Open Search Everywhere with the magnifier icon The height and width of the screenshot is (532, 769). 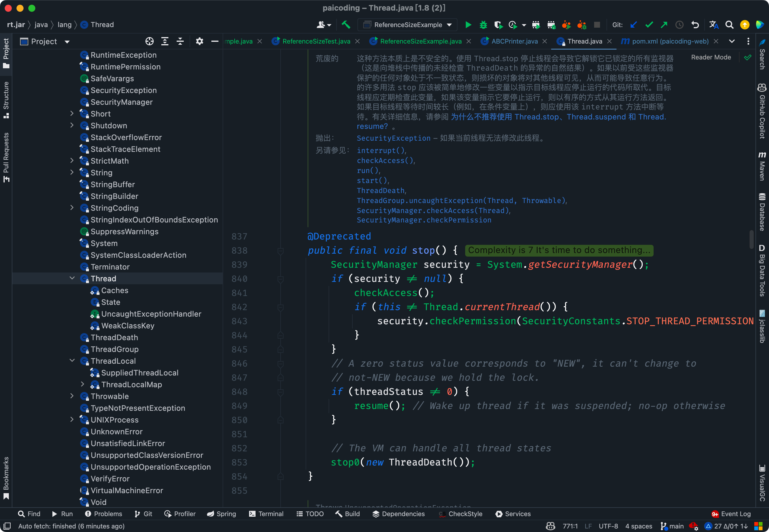tap(730, 25)
